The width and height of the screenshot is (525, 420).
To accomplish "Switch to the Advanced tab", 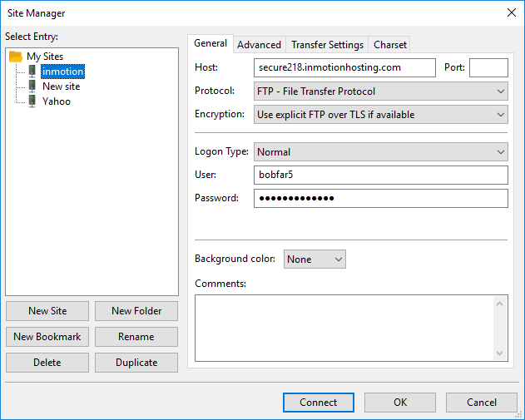I will coord(259,45).
